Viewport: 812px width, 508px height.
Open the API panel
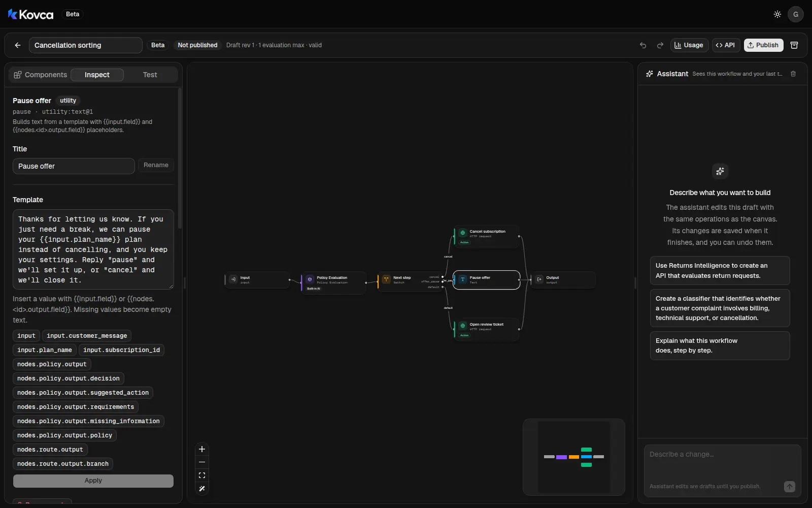pos(726,45)
